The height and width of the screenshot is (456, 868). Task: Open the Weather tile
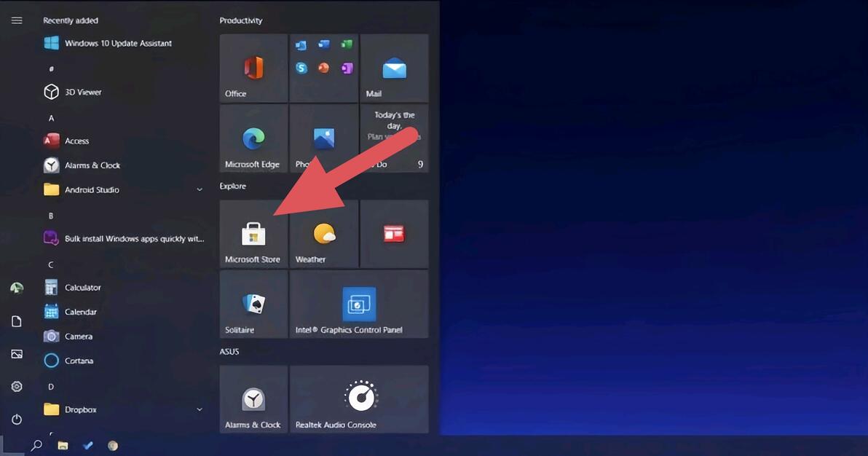(x=324, y=235)
